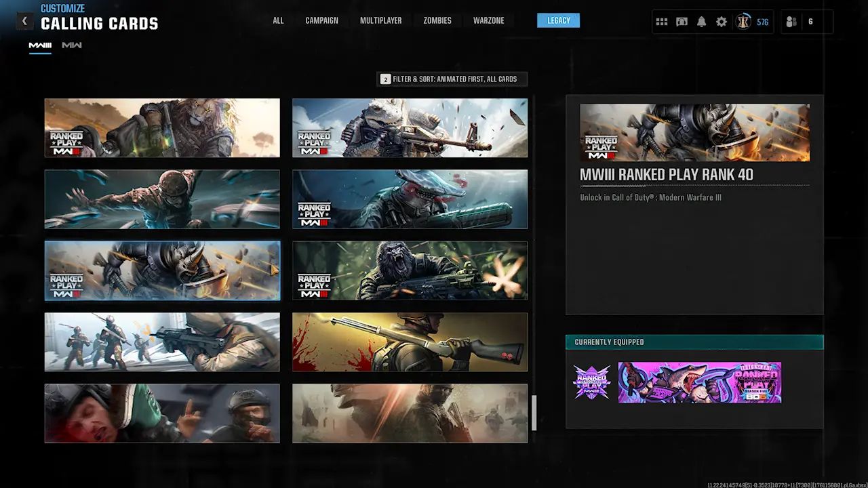The height and width of the screenshot is (488, 868).
Task: Click the CUSTOMIZE breadcrumb label
Action: pyautogui.click(x=62, y=9)
